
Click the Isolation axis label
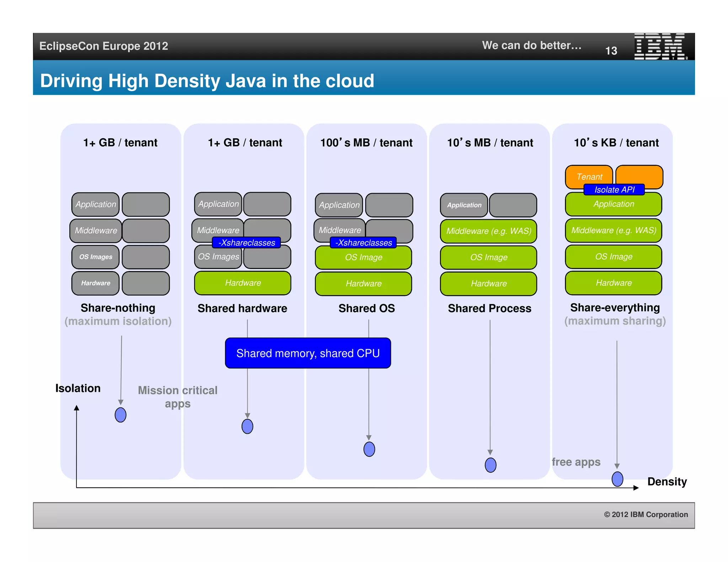click(x=78, y=388)
